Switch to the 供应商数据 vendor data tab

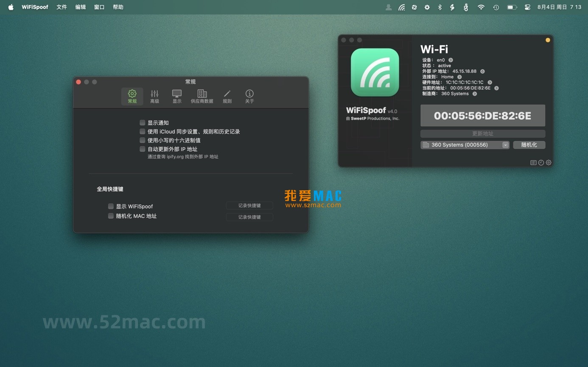pos(202,96)
